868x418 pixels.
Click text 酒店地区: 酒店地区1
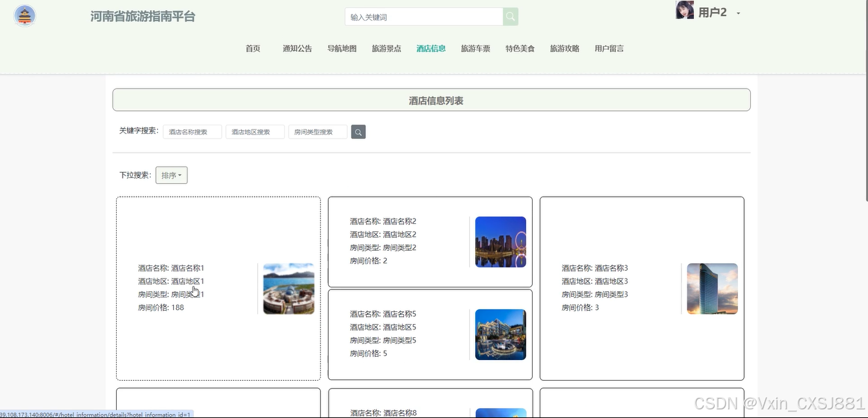(171, 281)
